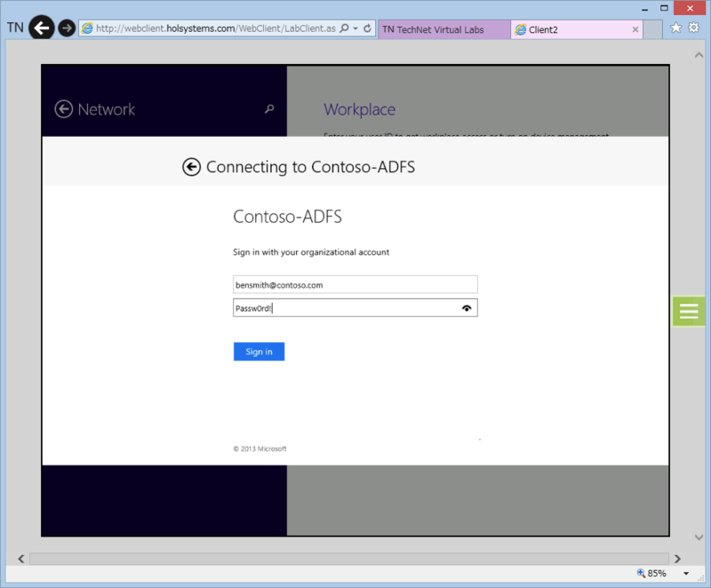
Task: Click the back arrow beside Connecting to Contoso-ADFS
Action: click(191, 167)
